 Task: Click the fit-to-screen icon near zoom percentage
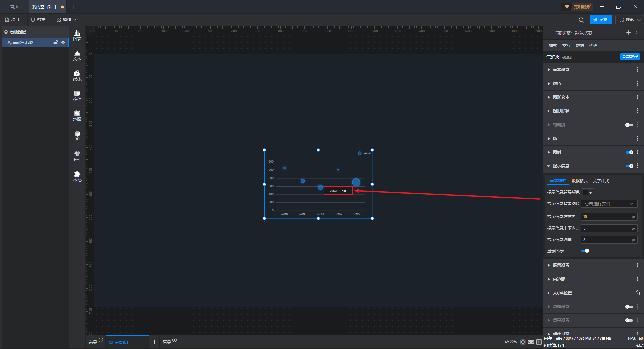[523, 342]
